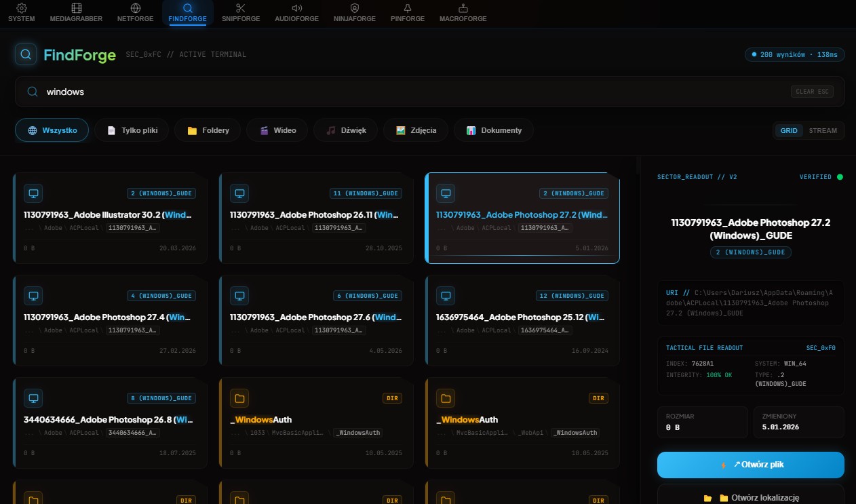Click magnifier icon in search field
Image resolution: width=856 pixels, height=504 pixels.
click(32, 92)
